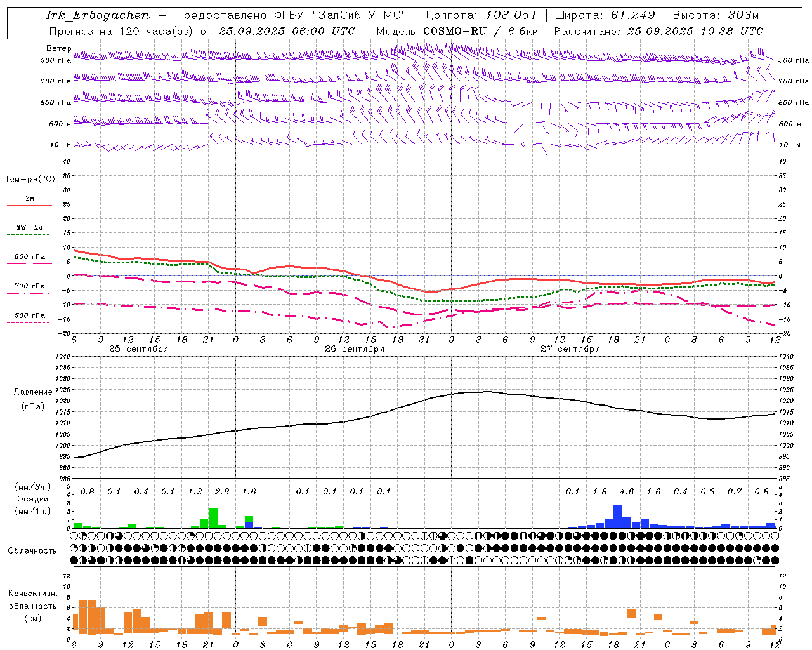The image size is (812, 650).
Task: Click the '(км)' convective cloud unit label
Action: coord(32,619)
